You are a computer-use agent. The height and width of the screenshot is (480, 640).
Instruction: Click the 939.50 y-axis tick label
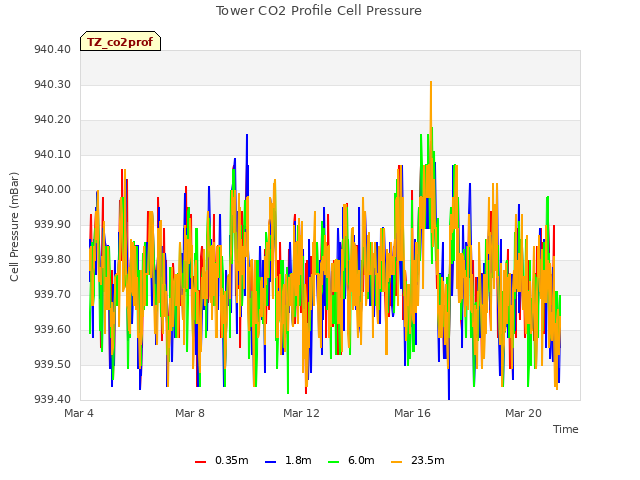(x=52, y=364)
